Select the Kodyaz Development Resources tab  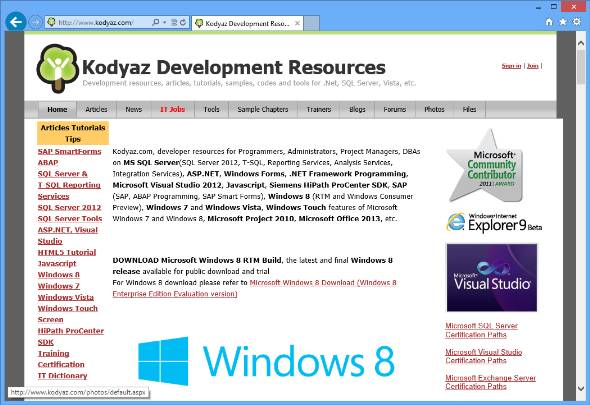pos(247,23)
